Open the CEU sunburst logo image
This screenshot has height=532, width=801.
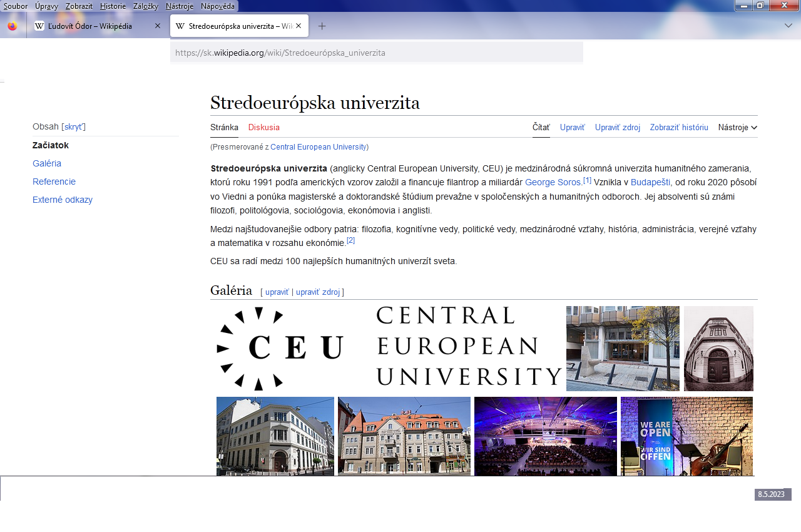pos(280,348)
